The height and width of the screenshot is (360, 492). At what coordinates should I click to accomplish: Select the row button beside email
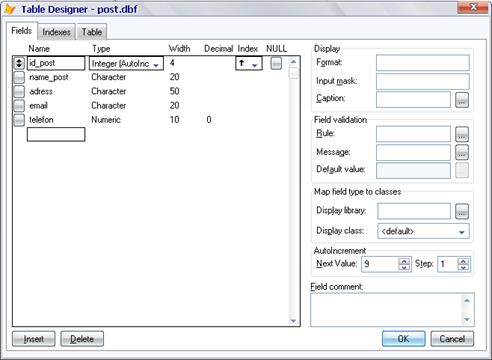point(19,106)
